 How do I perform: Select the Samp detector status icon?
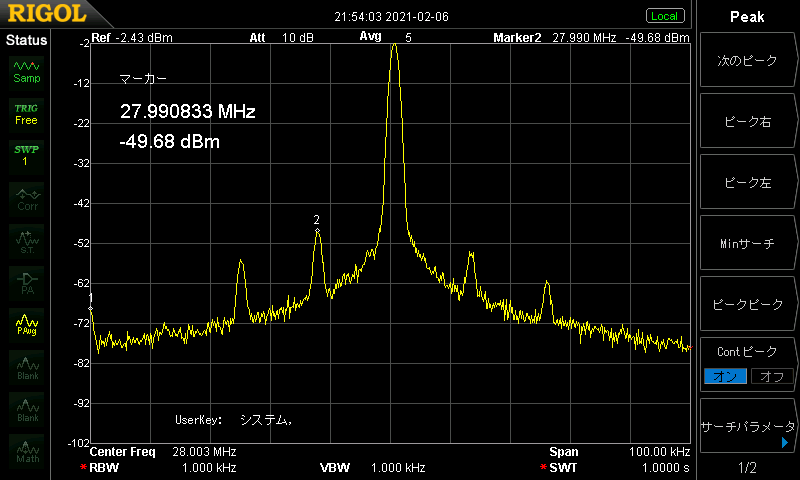click(27, 72)
